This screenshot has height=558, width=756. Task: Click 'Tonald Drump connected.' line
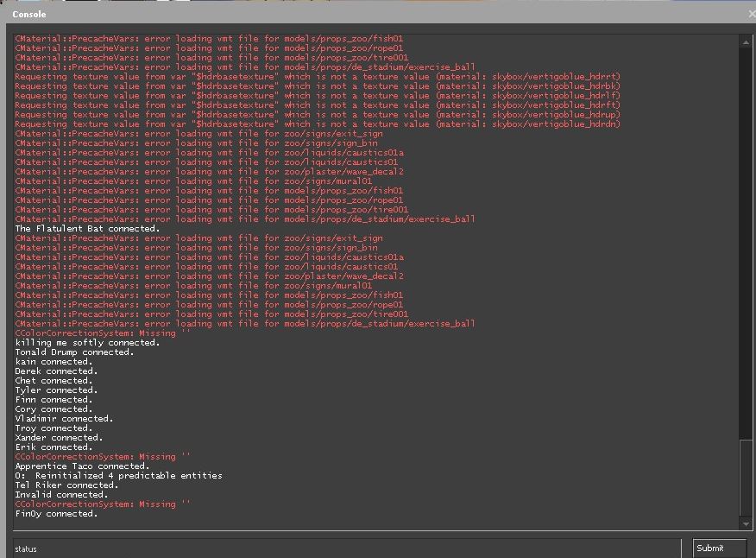(74, 352)
